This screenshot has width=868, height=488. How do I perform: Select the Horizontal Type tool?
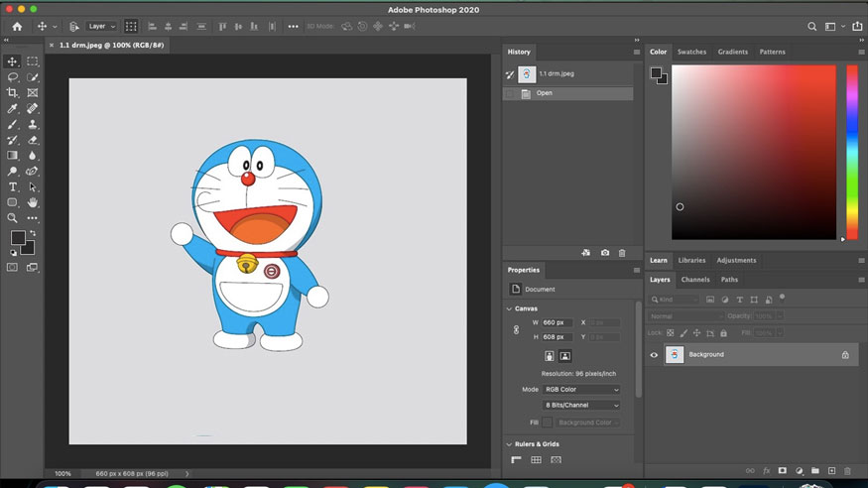[13, 186]
